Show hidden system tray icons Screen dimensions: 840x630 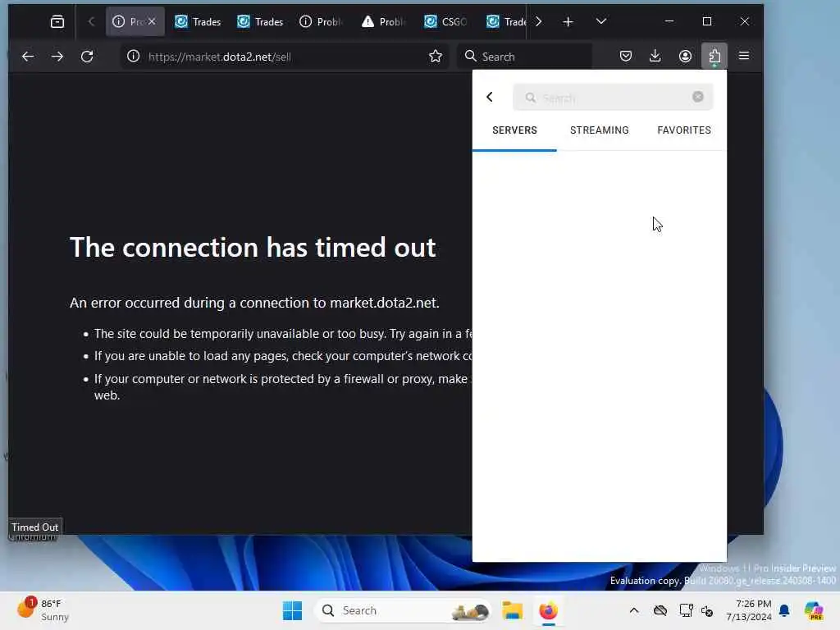pyautogui.click(x=634, y=610)
